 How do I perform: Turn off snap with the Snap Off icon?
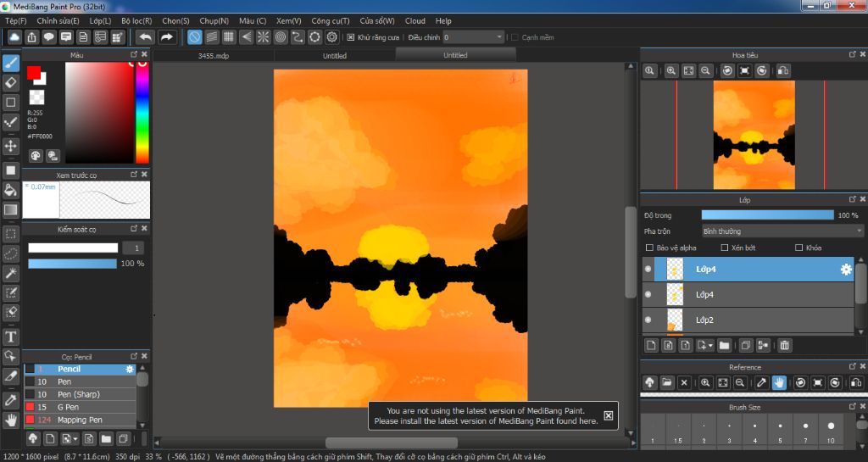coord(194,37)
